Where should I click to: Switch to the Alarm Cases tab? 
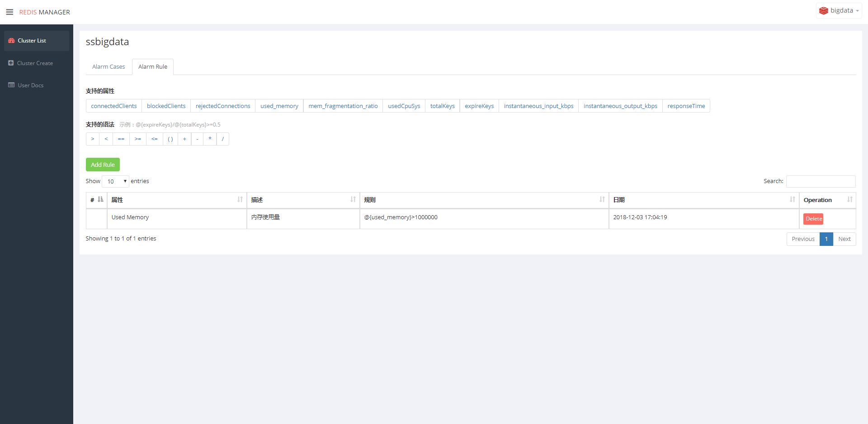(x=108, y=67)
